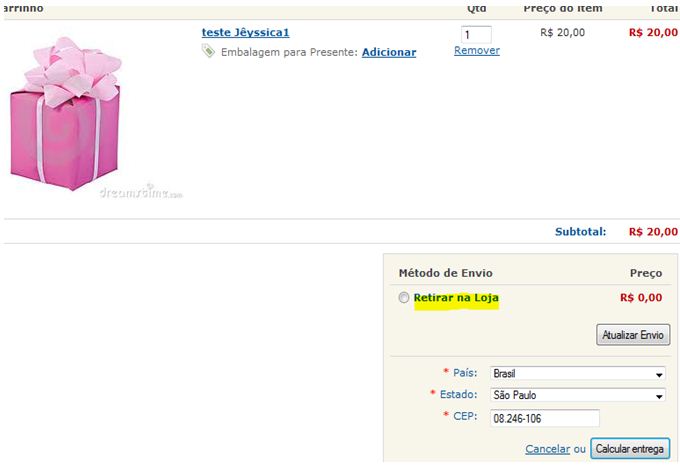The image size is (680, 468).
Task: Open the Estado dropdown showing São Paulo
Action: [578, 395]
